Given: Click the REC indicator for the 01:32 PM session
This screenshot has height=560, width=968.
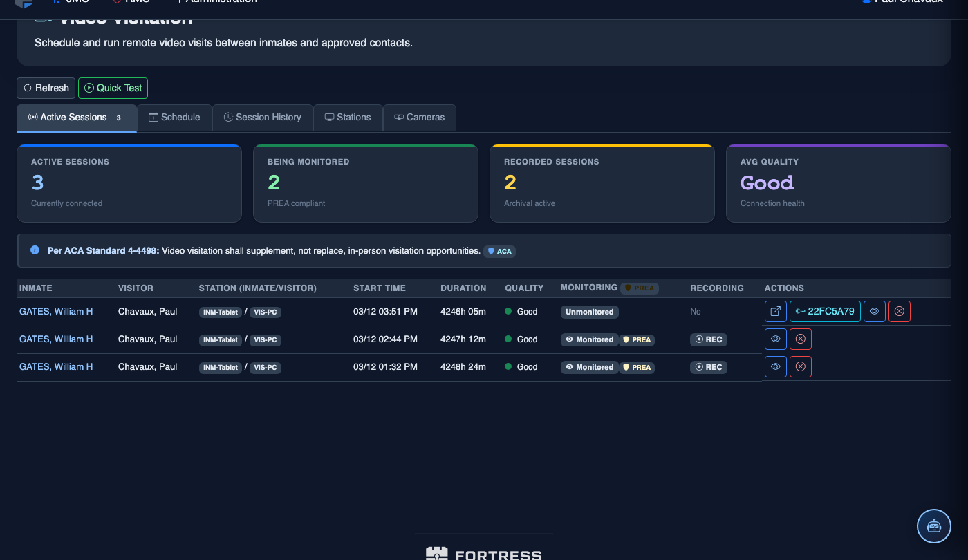Looking at the screenshot, I should 709,367.
